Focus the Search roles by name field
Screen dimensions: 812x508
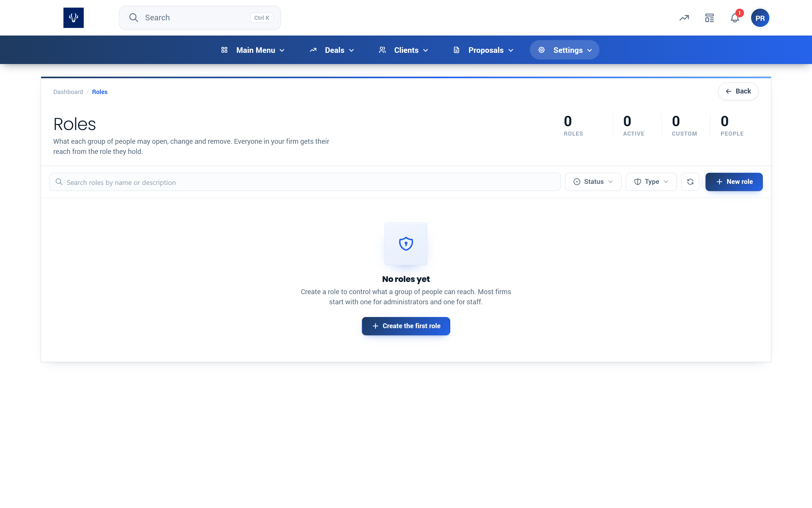click(305, 182)
